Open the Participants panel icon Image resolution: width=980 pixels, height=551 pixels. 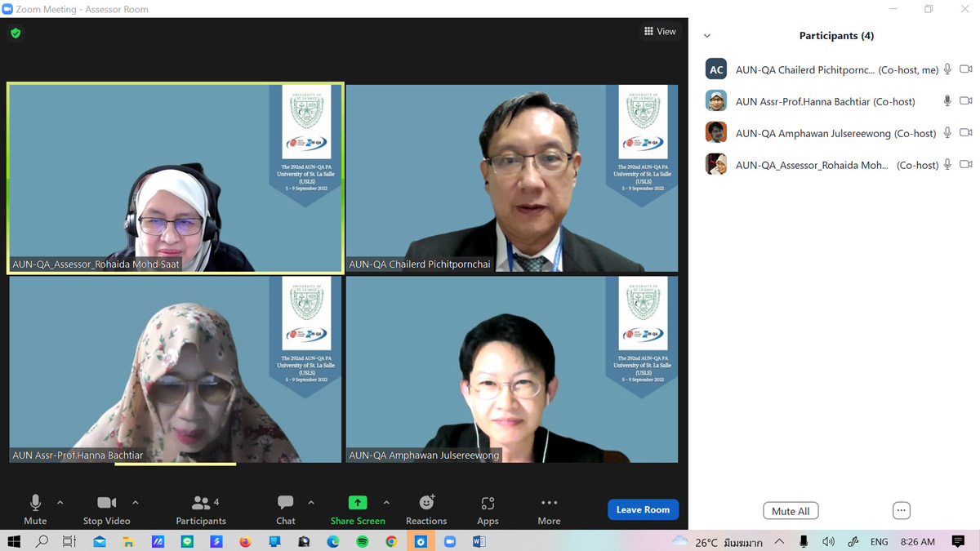(x=200, y=504)
